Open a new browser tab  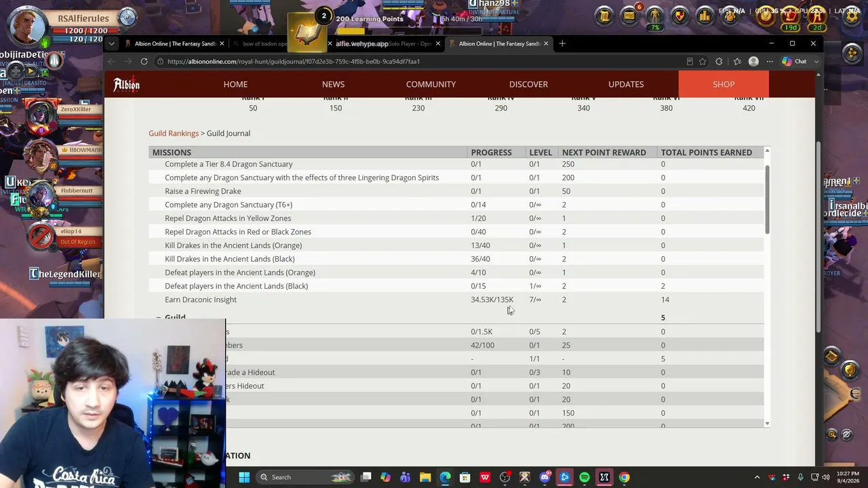562,43
